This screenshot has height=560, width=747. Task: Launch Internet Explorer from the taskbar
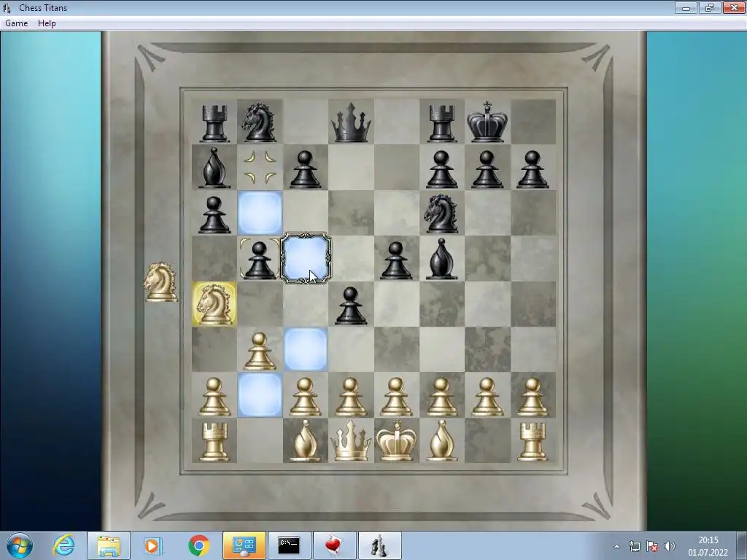[64, 545]
